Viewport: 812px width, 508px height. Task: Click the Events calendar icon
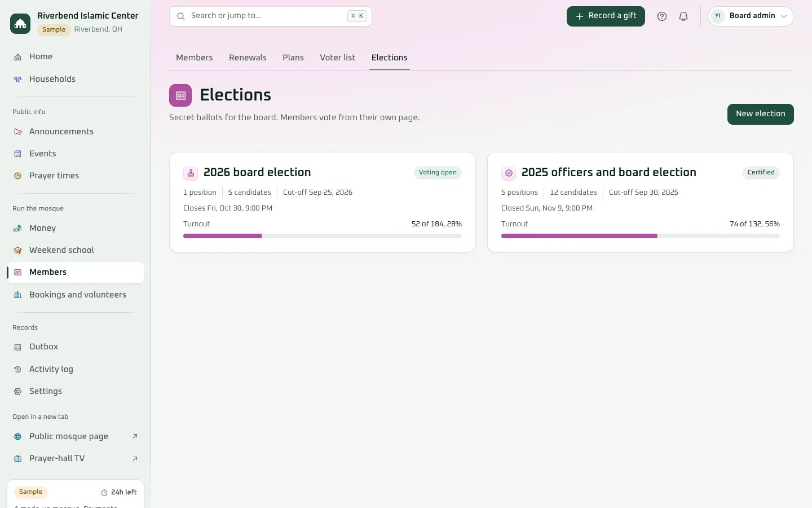tap(17, 154)
